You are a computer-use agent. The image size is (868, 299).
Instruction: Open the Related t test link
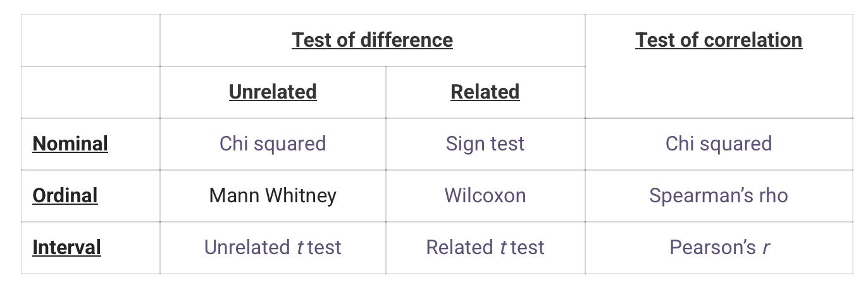(x=485, y=247)
